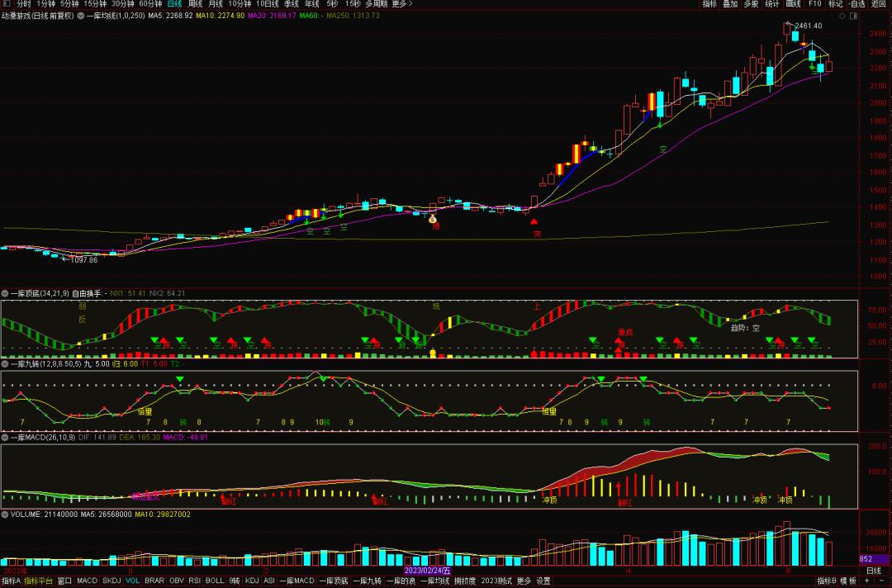Click the 窗口 button in bottom bar
The width and height of the screenshot is (892, 588).
pos(65,581)
